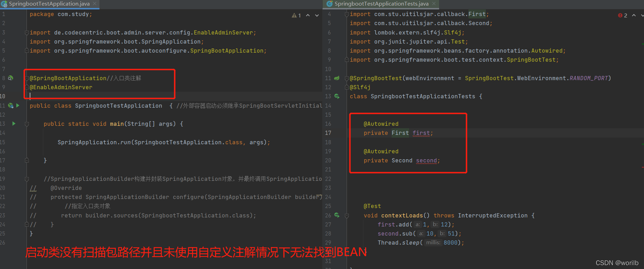Toggle fold marker beside @SpringBootTest annotation

point(347,78)
